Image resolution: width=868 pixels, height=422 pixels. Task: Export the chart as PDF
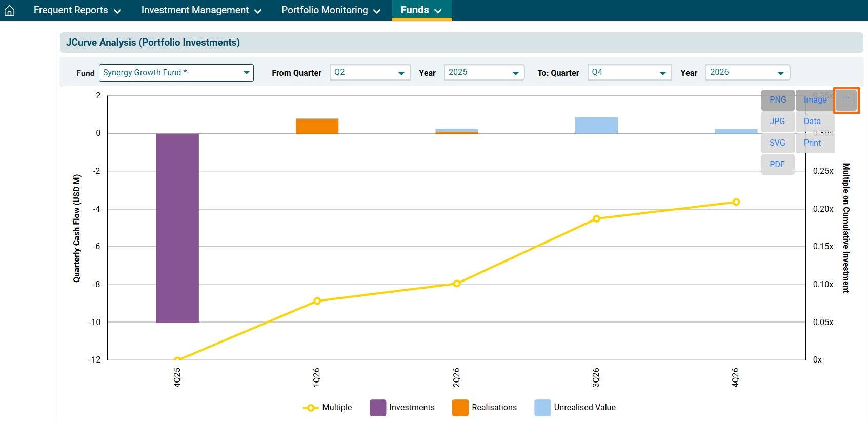coord(777,165)
